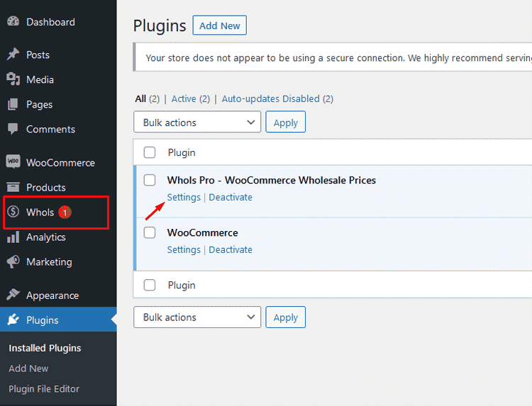
Task: Click the secure connection notice text
Action: coord(338,58)
